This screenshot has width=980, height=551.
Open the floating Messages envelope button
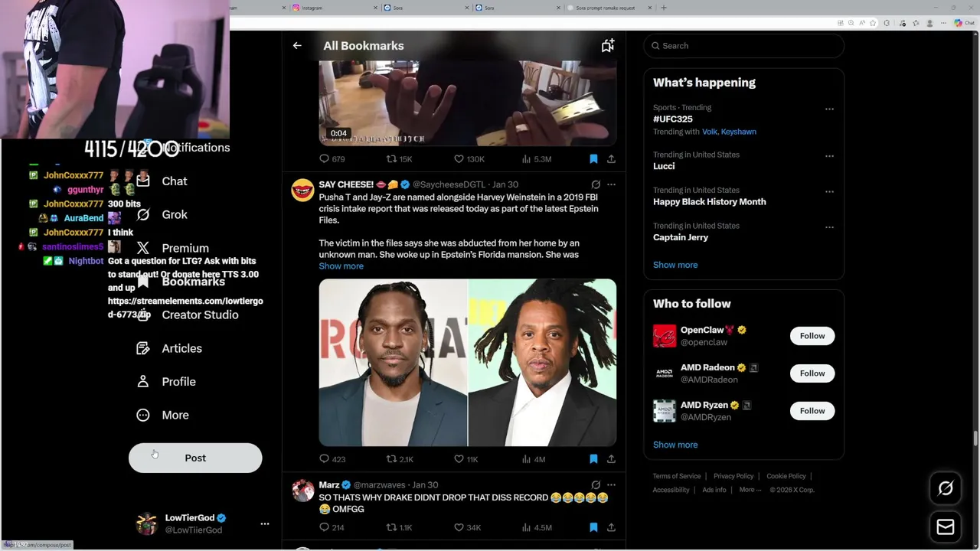point(946,527)
